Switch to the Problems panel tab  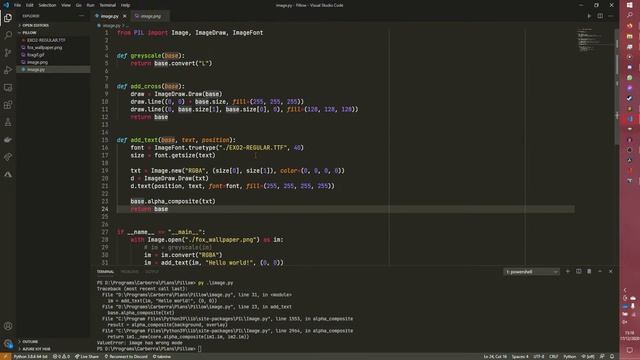(x=130, y=271)
